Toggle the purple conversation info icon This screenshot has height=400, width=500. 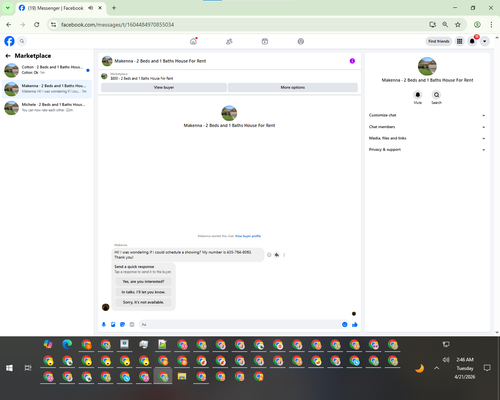coord(352,61)
